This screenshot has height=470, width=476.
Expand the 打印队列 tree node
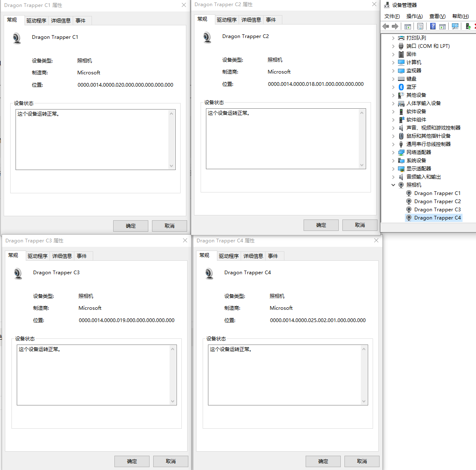[x=393, y=38]
